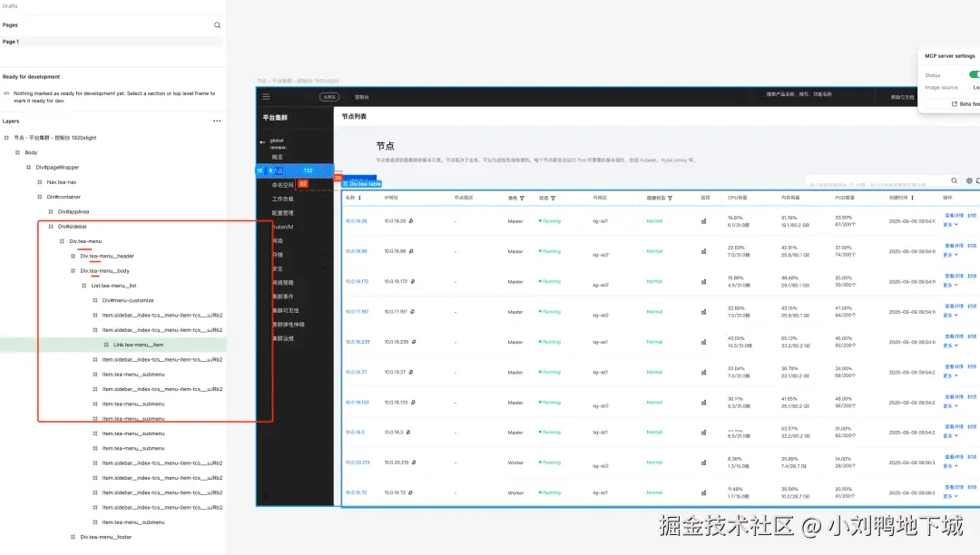Click the frame icon beside Nav.tea-nav
The width and height of the screenshot is (980, 555).
tap(39, 182)
